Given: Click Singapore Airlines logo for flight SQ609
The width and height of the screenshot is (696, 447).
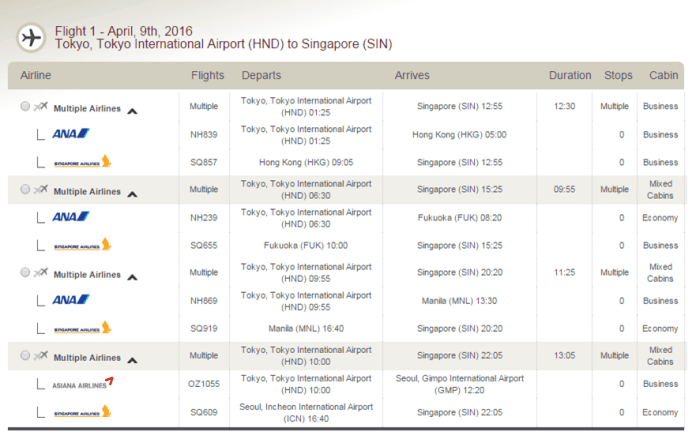Looking at the screenshot, I should (83, 411).
